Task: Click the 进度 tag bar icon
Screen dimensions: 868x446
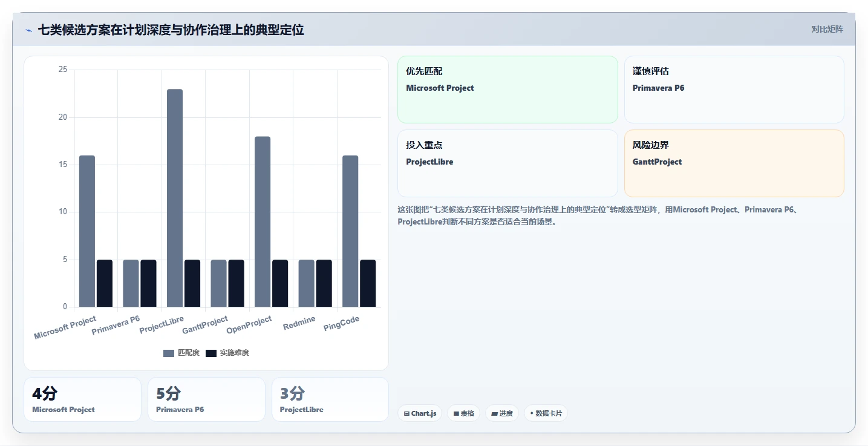Action: [x=494, y=414]
